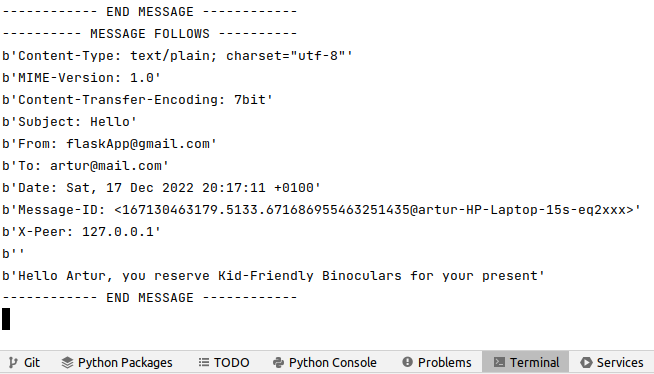Click the MESSAGE FOLLOWS separator line
Viewport: 654px width, 374px height.
click(150, 34)
